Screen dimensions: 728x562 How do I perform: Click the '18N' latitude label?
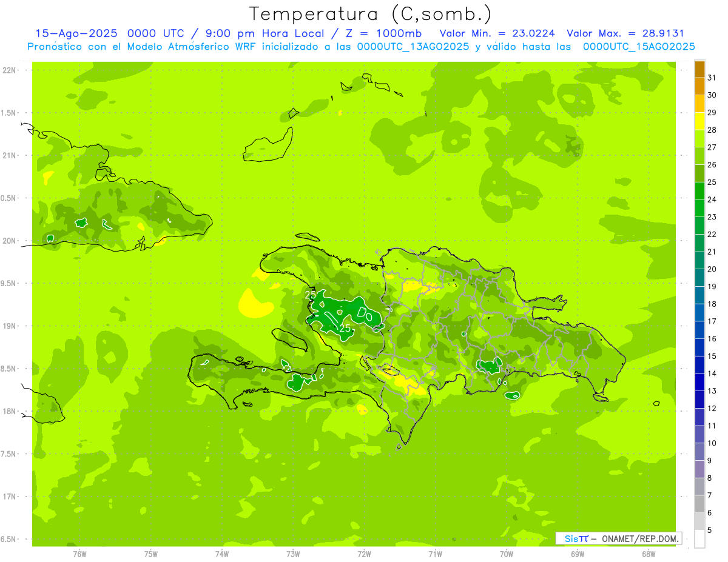[10, 412]
